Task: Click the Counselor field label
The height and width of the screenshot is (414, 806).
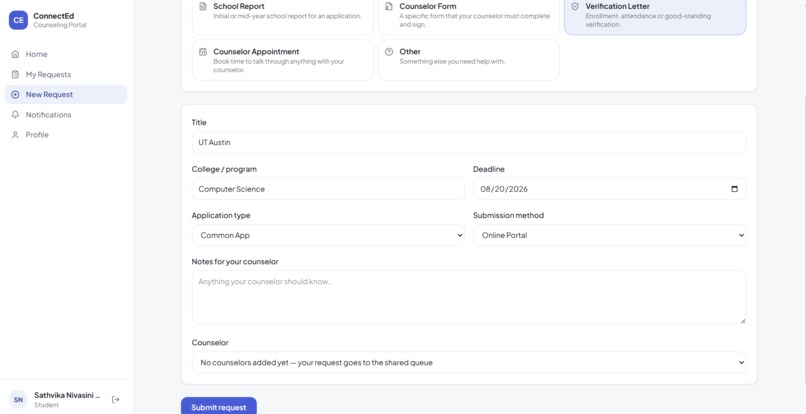Action: 210,343
